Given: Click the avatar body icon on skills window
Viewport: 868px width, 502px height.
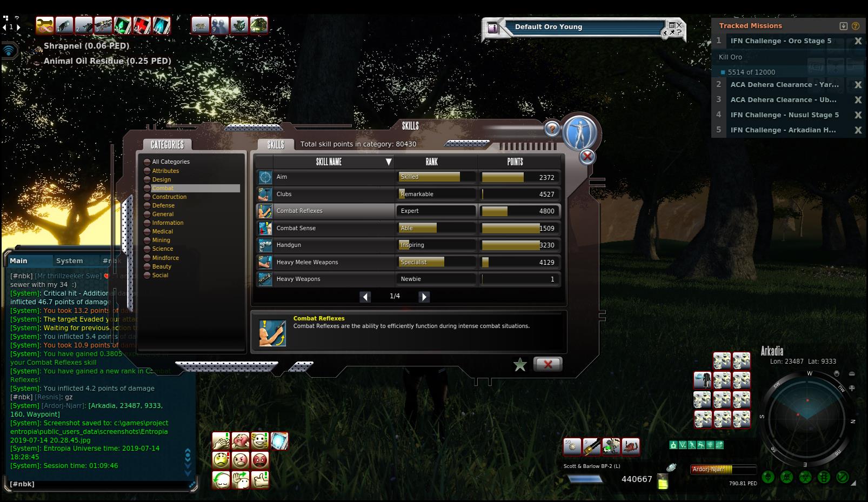Looking at the screenshot, I should [579, 133].
